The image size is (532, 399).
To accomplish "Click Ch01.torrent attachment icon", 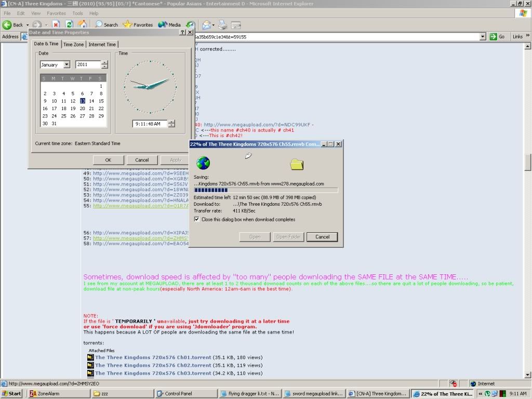I will pos(90,357).
